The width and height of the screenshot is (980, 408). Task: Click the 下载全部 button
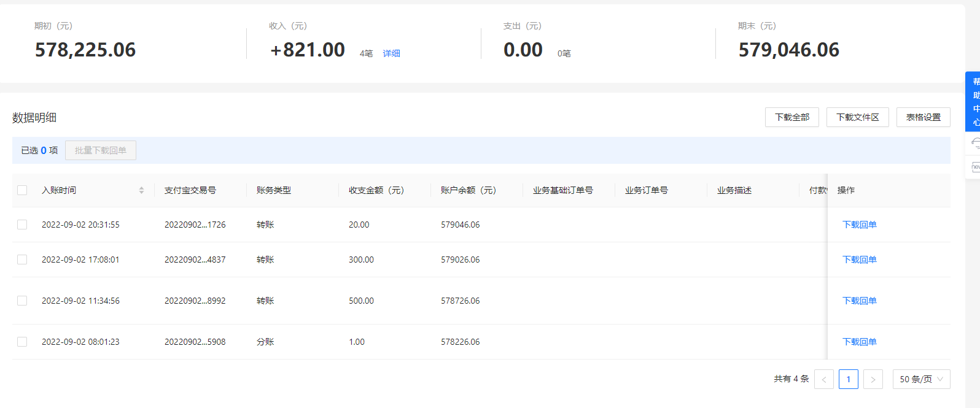pyautogui.click(x=791, y=117)
